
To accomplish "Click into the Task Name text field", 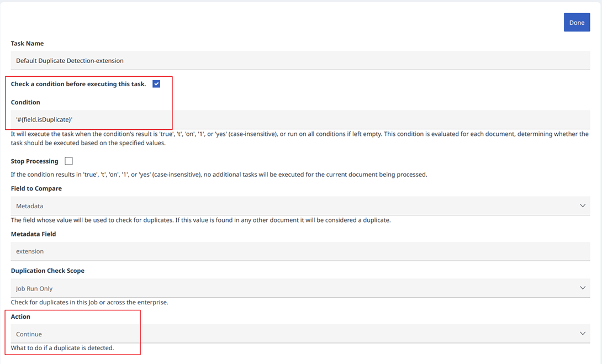I will click(x=300, y=61).
